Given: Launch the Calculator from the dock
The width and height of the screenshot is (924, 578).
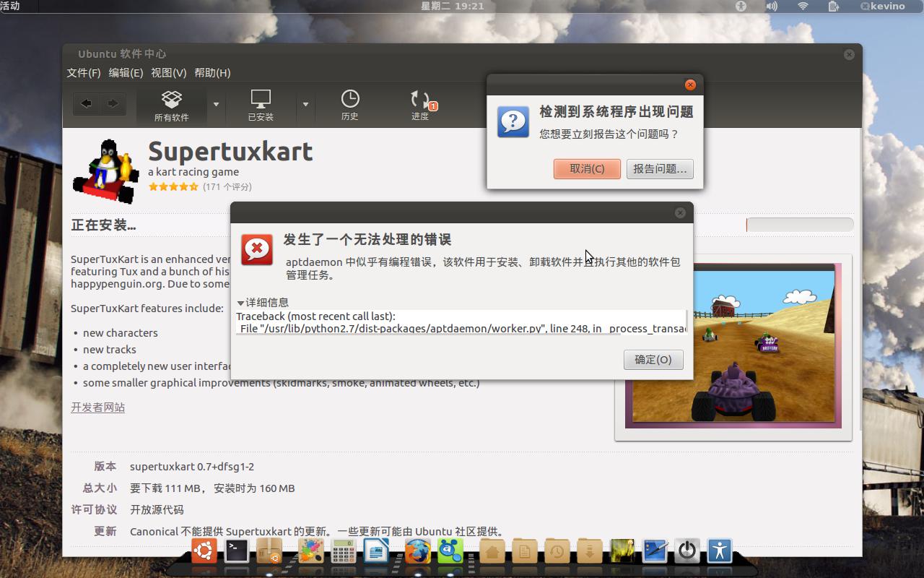Looking at the screenshot, I should 344,551.
